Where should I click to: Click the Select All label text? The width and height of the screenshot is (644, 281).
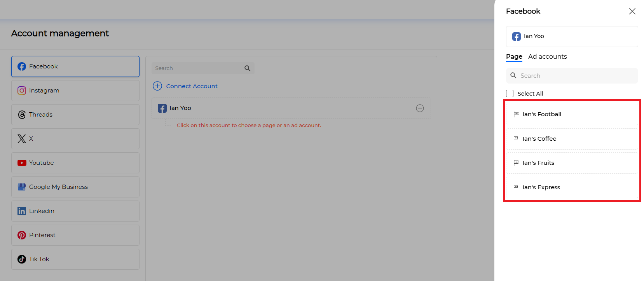(530, 94)
